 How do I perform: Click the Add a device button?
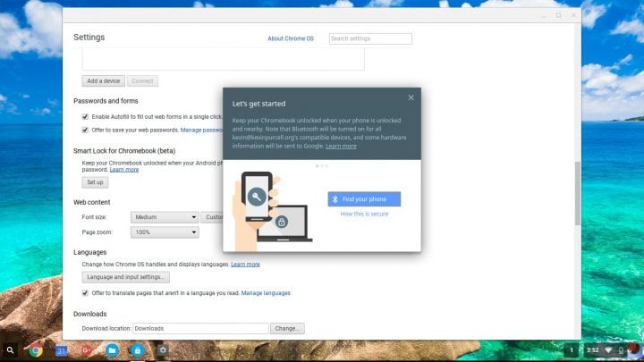tap(103, 80)
